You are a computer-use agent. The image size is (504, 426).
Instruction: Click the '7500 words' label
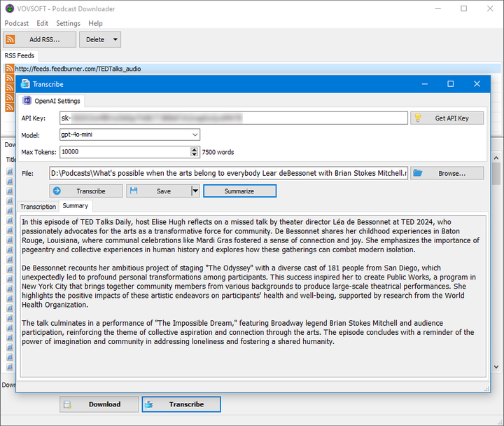coord(218,152)
